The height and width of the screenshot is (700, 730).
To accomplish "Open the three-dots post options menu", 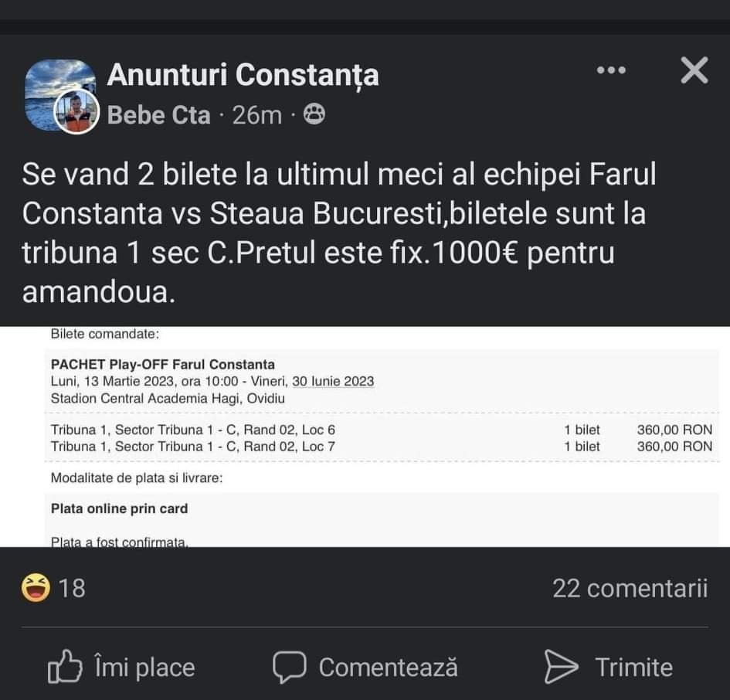I will pos(611,71).
